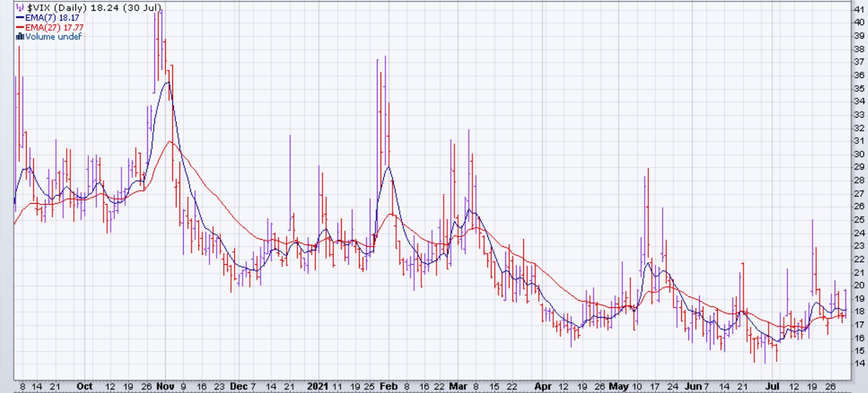Click the red EMA(27) line swatch
This screenshot has width=868, height=393.
(20, 28)
